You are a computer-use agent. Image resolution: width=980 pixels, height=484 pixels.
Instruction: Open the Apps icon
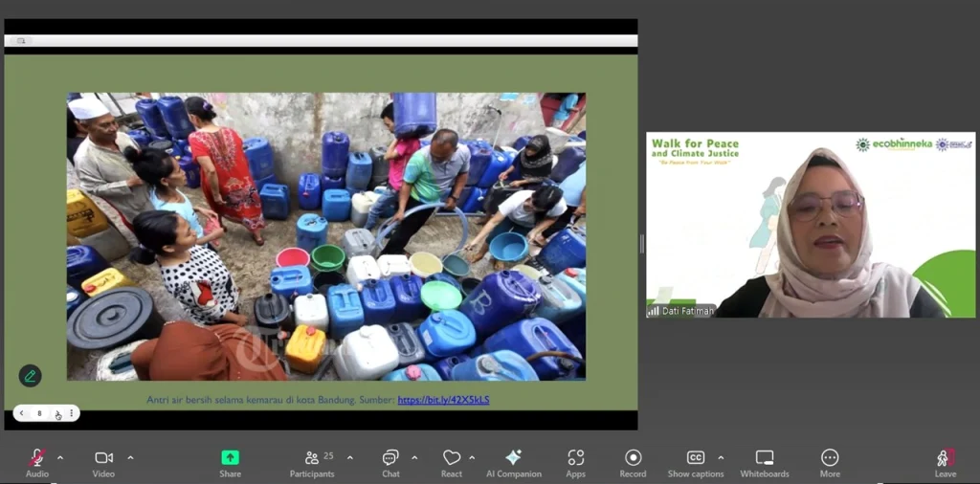click(x=575, y=459)
